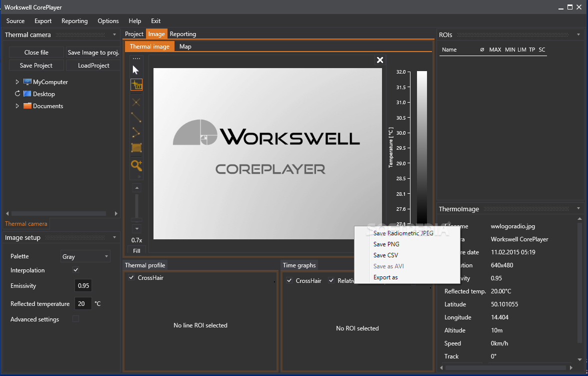Open the Thermal camera panel dropdown arrow
Image resolution: width=588 pixels, height=376 pixels.
[x=114, y=35]
